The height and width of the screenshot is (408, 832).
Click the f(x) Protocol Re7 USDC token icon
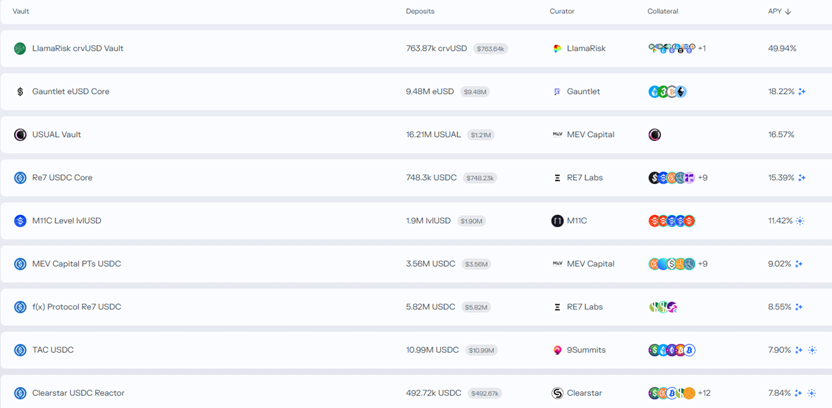pyautogui.click(x=20, y=307)
